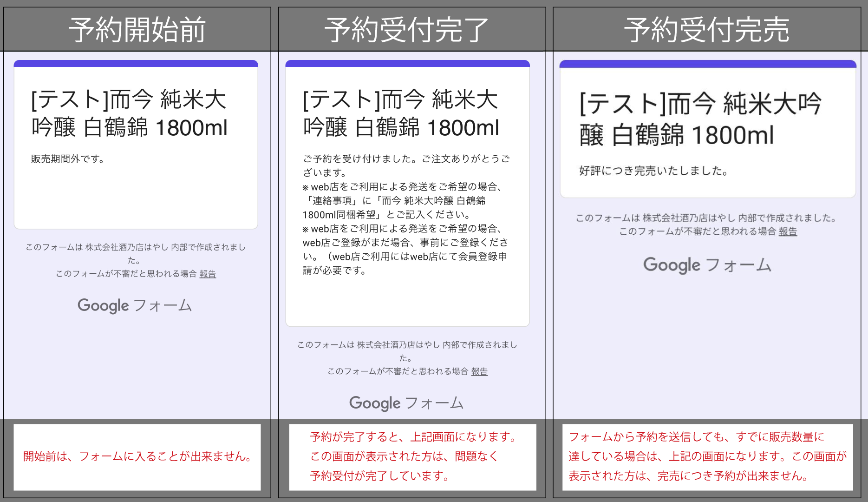Open the Google フォーム logo in the 予約受付完売 panel
Screen dimensions: 868x502
(x=707, y=265)
